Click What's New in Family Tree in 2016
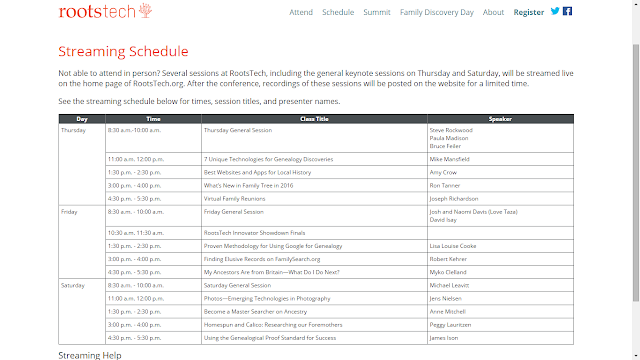This screenshot has width=640, height=360. click(249, 185)
